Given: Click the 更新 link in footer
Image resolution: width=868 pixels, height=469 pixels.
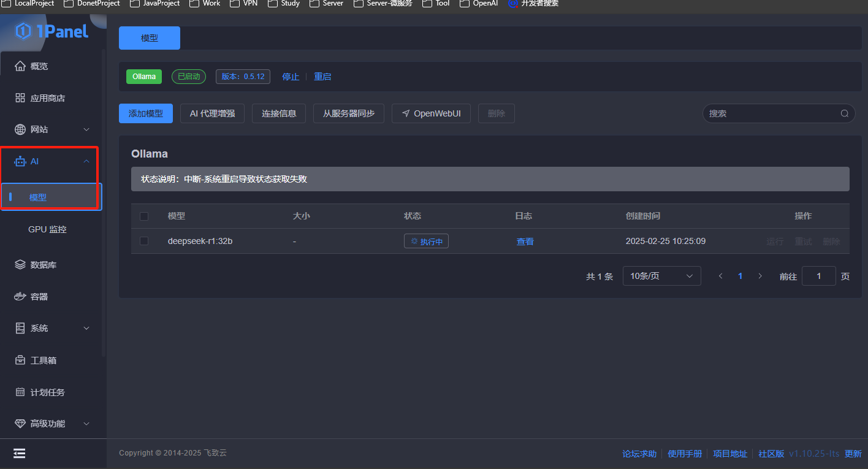Looking at the screenshot, I should click(853, 454).
